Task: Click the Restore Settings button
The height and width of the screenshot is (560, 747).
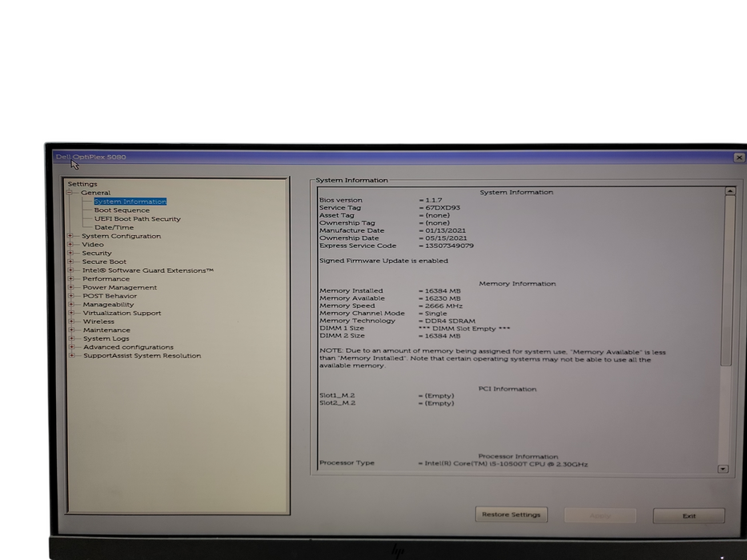Action: point(511,514)
